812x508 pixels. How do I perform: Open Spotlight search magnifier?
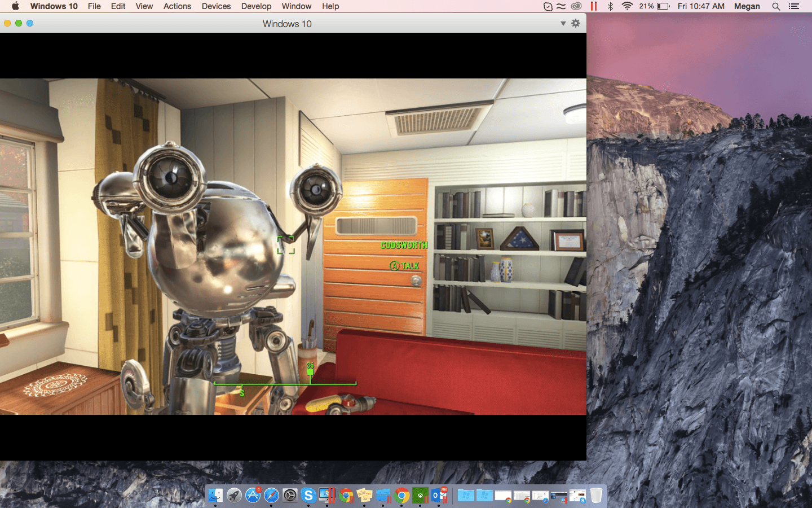(776, 6)
